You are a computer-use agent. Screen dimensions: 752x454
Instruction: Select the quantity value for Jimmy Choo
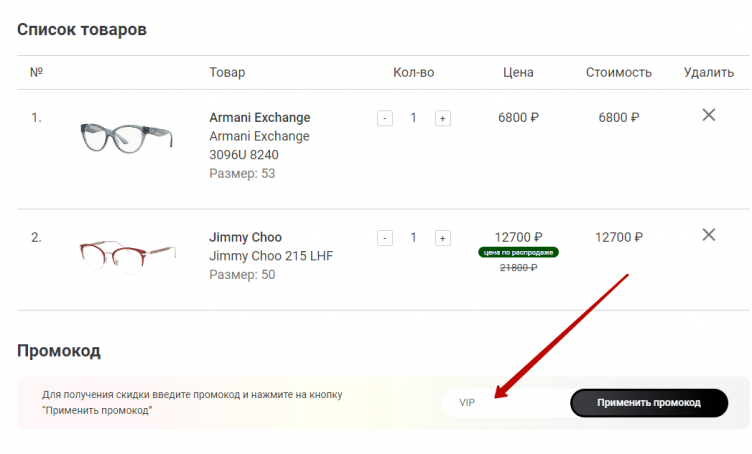coord(413,238)
